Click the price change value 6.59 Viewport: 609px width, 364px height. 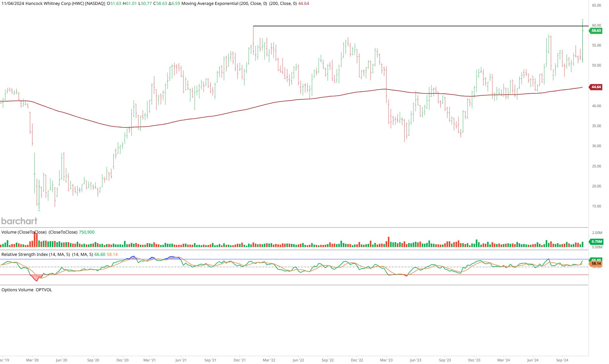coord(176,4)
